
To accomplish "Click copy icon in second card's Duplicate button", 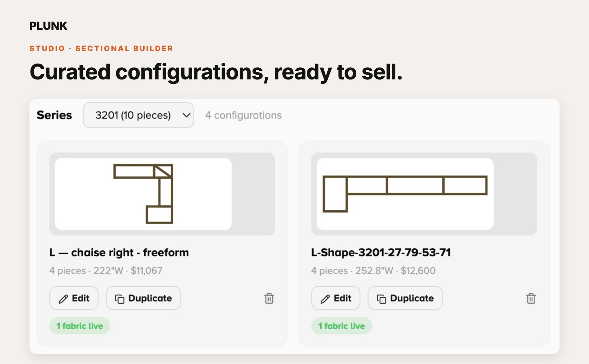I will [x=381, y=299].
